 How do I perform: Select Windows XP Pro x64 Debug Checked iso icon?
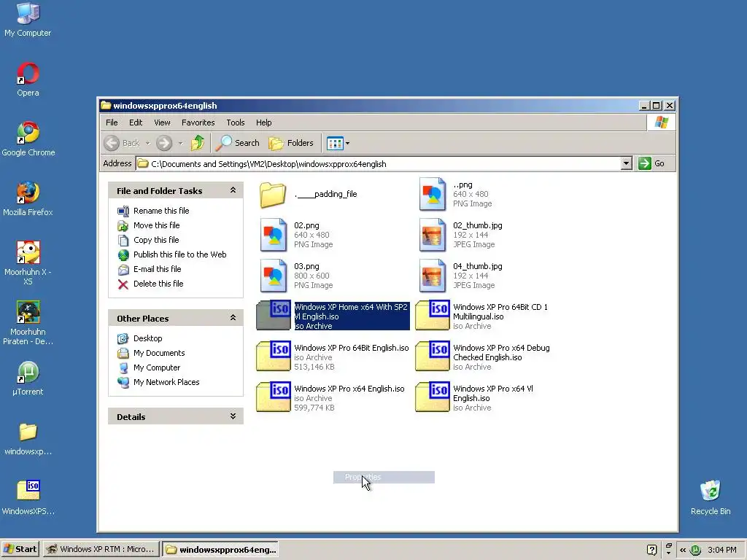432,356
